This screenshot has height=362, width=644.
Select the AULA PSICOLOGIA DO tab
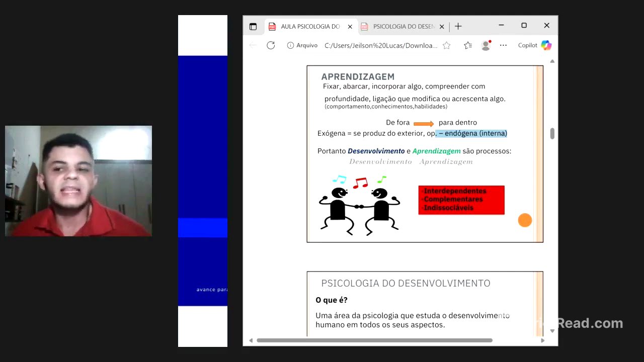coord(307,26)
